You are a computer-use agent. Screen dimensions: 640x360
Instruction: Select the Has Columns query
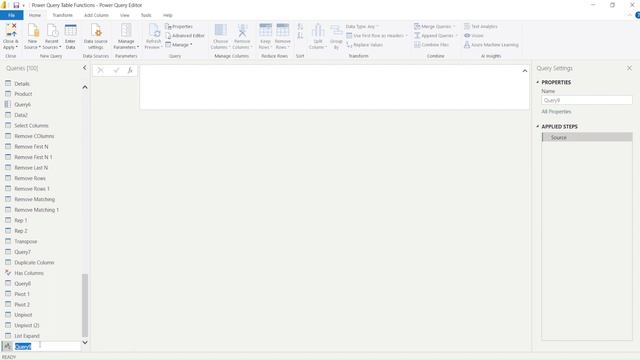pos(29,273)
